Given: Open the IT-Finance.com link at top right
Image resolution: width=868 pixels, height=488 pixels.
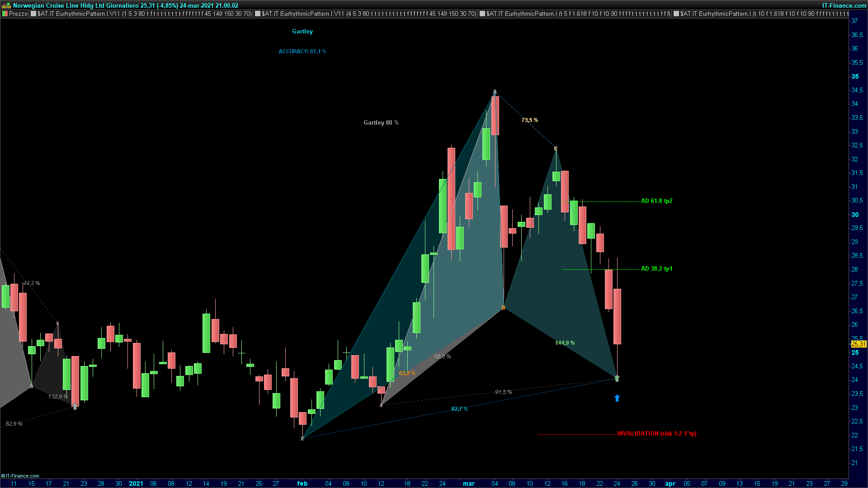Looking at the screenshot, I should click(x=844, y=5).
